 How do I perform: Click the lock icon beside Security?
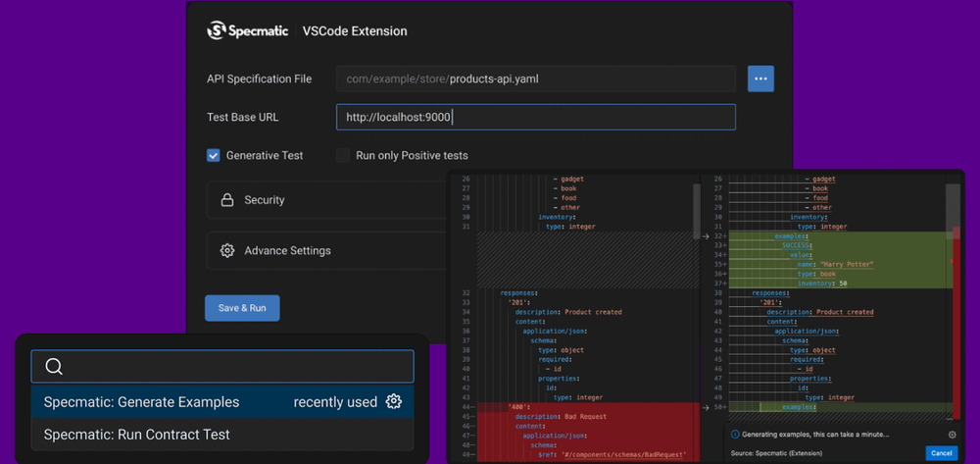(226, 200)
